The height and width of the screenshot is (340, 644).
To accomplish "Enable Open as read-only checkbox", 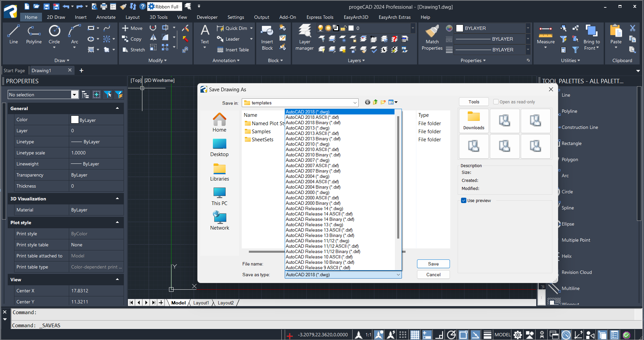I will click(x=496, y=102).
